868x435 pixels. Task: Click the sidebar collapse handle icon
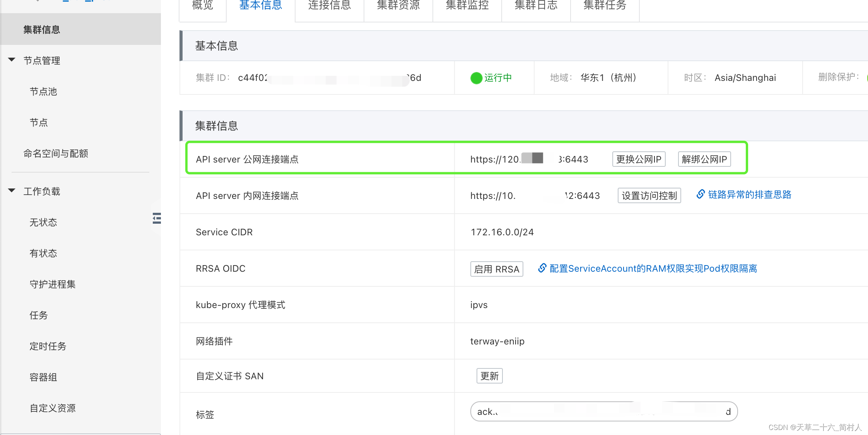coord(157,218)
